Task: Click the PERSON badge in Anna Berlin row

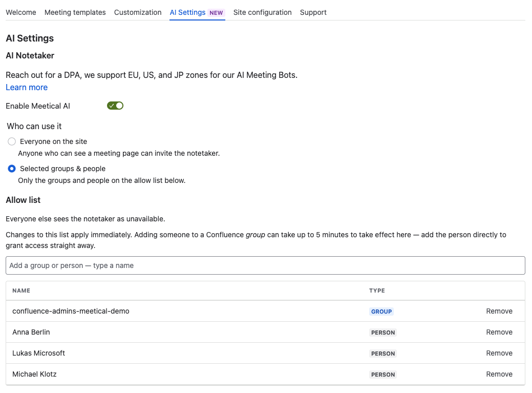Action: pyautogui.click(x=383, y=333)
